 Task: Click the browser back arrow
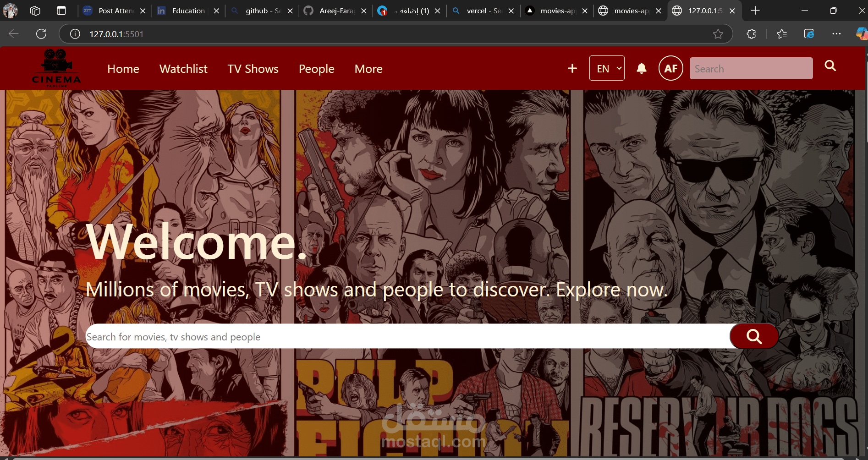coord(14,34)
